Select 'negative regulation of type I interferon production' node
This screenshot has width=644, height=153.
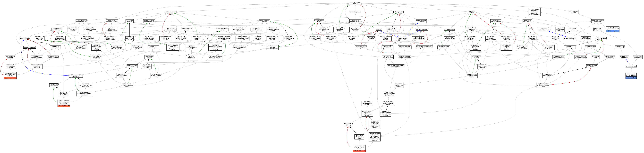[10, 75]
